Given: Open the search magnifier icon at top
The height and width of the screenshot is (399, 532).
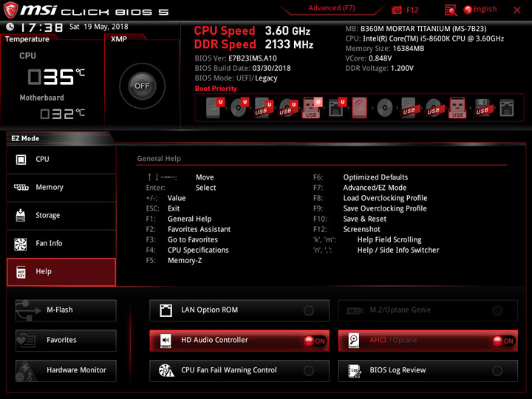Looking at the screenshot, I should (451, 10).
